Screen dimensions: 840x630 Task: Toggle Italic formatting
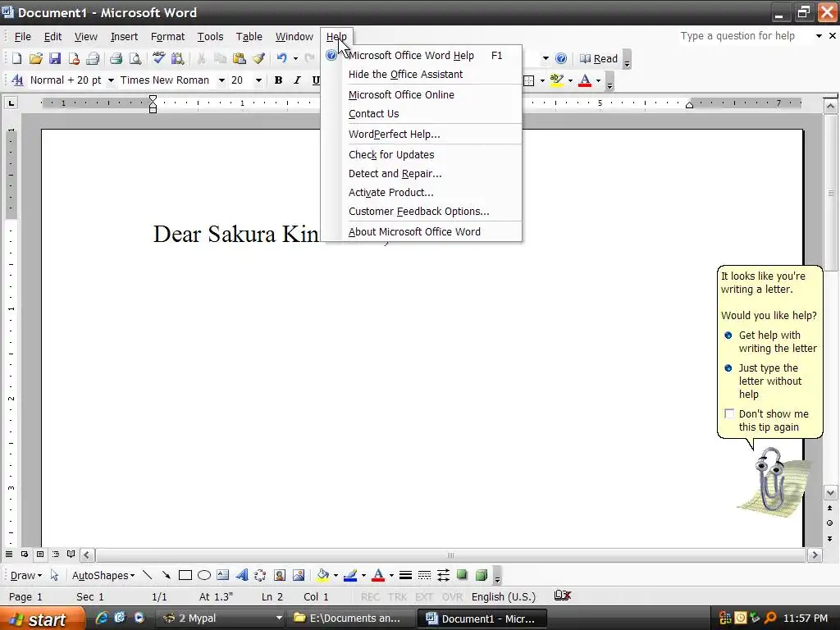297,80
